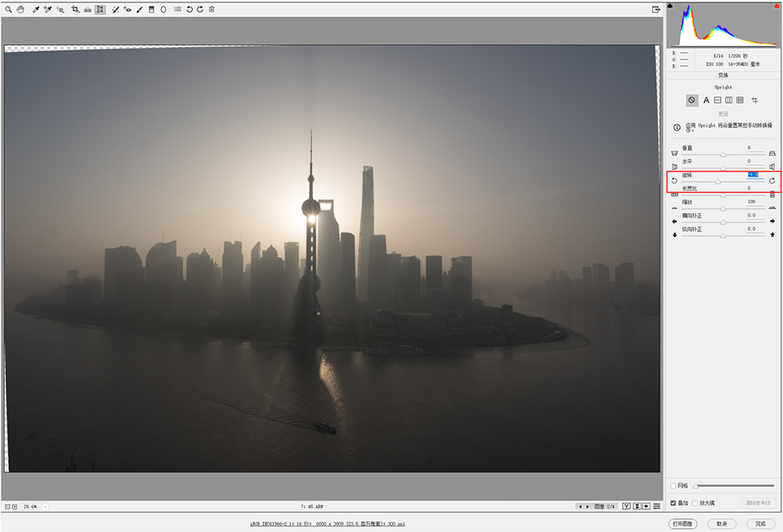Toggle highlight clipping warning in histogram
The width and height of the screenshot is (783, 532).
pyautogui.click(x=776, y=6)
